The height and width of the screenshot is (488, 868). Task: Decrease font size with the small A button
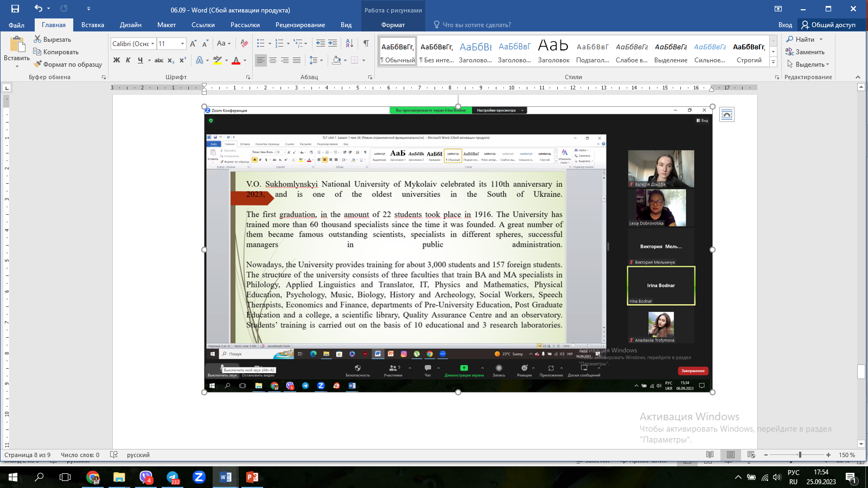click(205, 43)
